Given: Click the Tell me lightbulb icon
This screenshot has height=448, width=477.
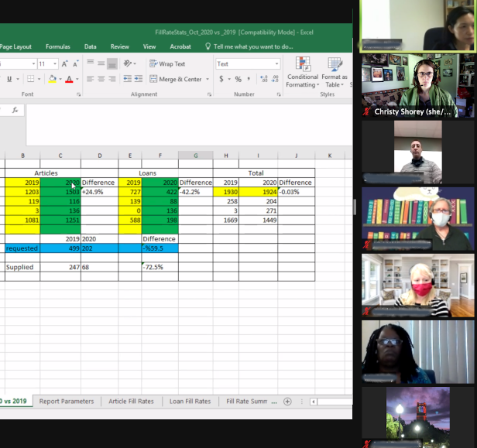Looking at the screenshot, I should 208,46.
